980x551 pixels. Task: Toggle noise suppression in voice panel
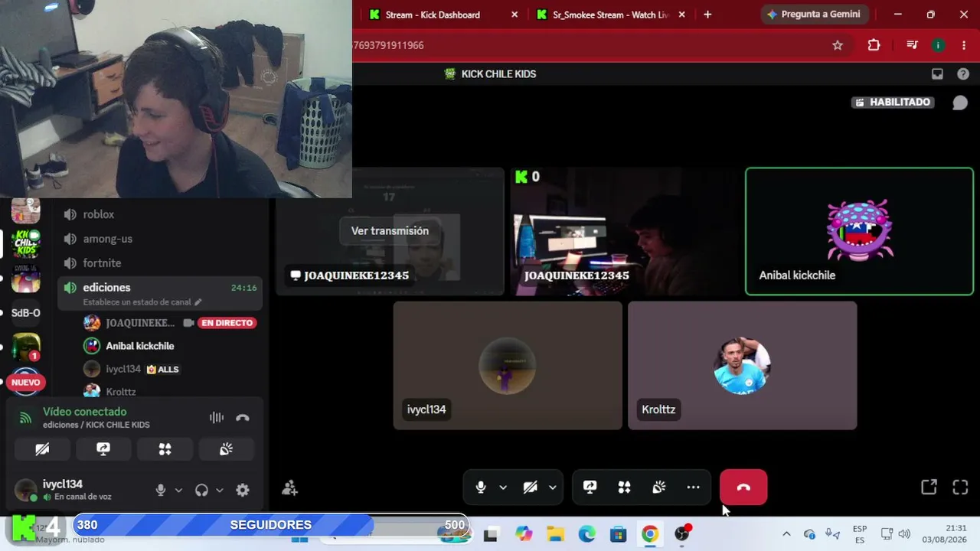[x=217, y=418]
